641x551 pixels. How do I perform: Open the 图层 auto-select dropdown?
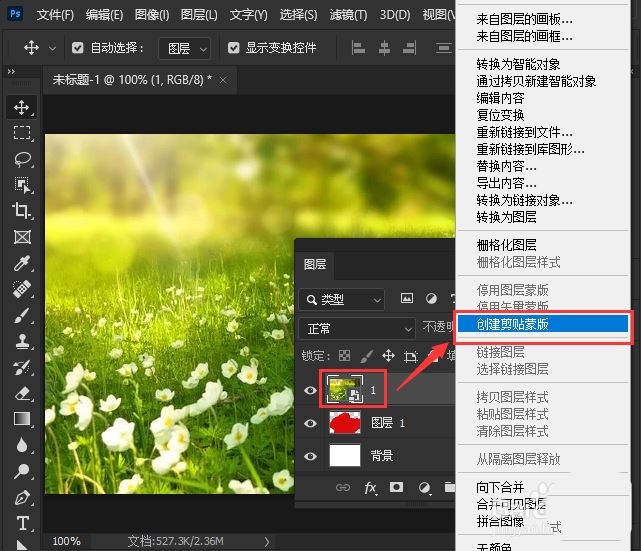pyautogui.click(x=184, y=48)
